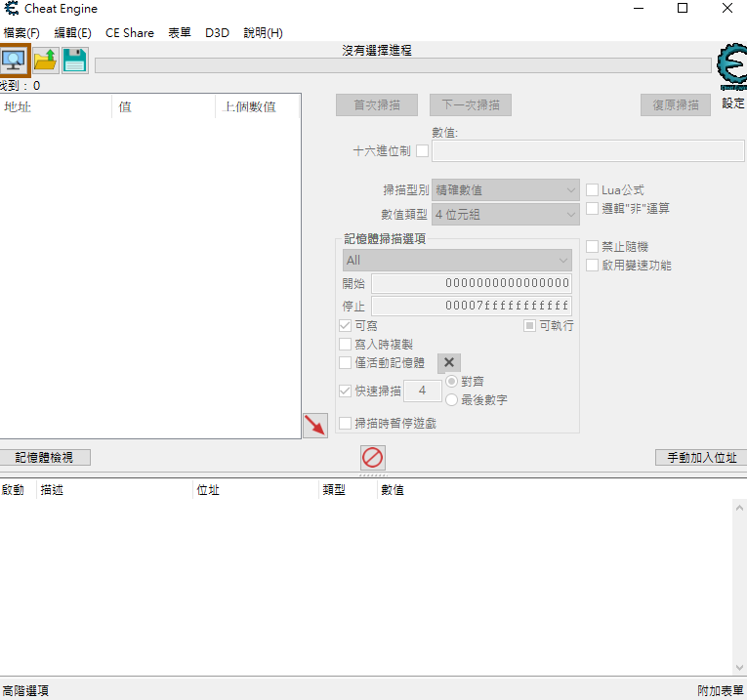
Task: Open the 表單 menu
Action: click(x=180, y=33)
